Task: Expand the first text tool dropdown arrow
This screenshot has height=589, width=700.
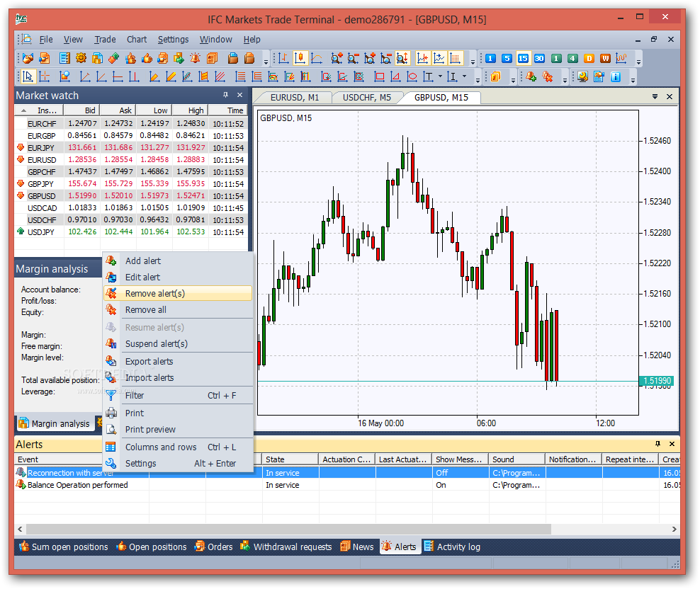Action: point(440,76)
